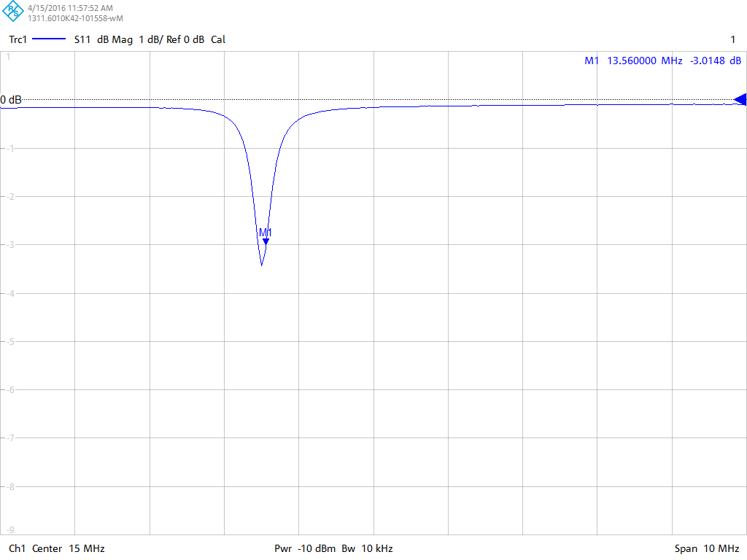Select the marker value -3.0148 dB
The image size is (747, 560).
(x=716, y=61)
